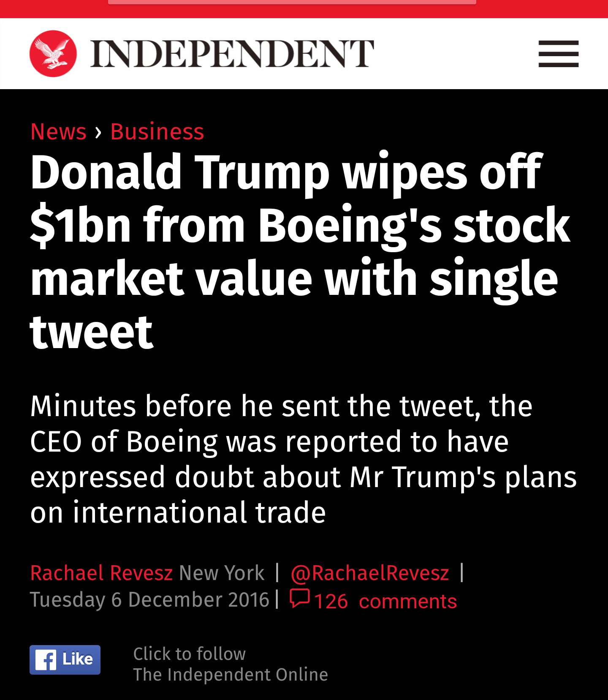This screenshot has width=608, height=700.
Task: Open the Business section breadcrumb
Action: tap(157, 131)
